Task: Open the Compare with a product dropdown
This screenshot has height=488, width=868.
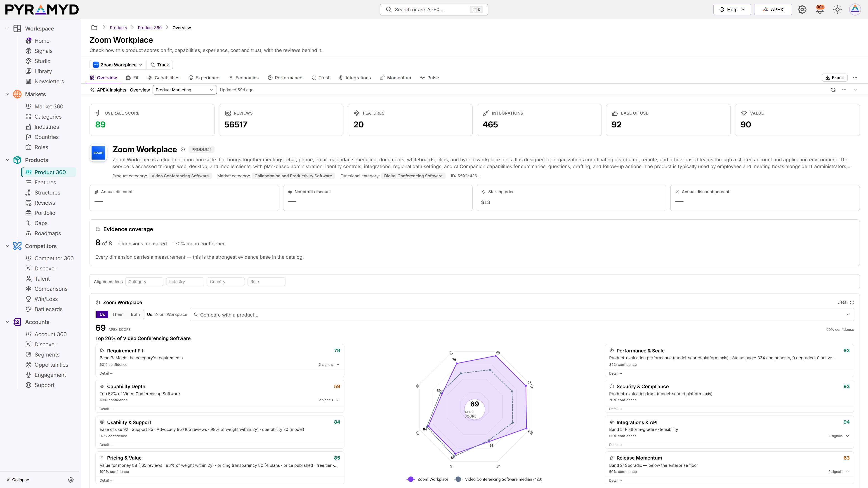Action: [522, 315]
